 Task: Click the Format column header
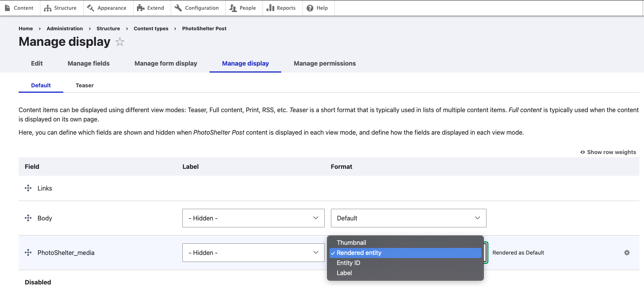coord(341,166)
